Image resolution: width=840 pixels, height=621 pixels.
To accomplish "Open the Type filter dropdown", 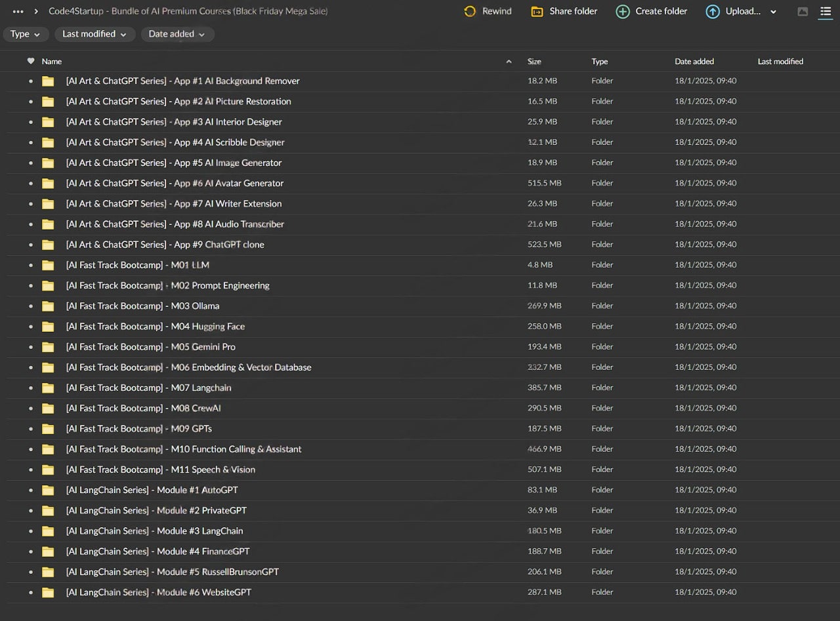I will pyautogui.click(x=26, y=34).
